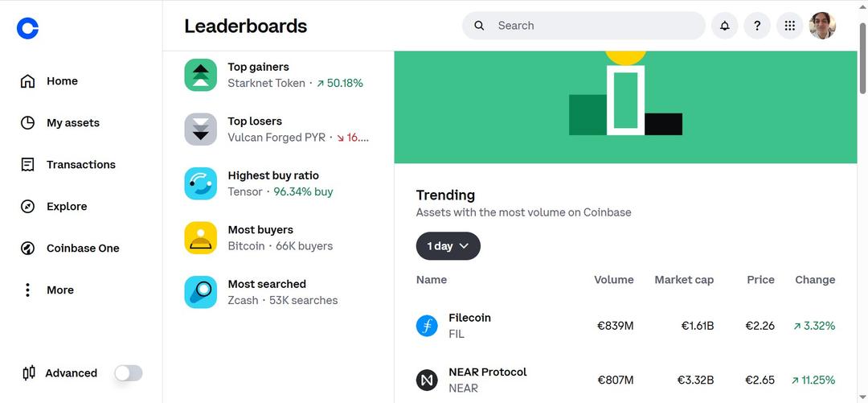This screenshot has height=403, width=868.
Task: Click the Coinbase logo icon
Action: [27, 28]
